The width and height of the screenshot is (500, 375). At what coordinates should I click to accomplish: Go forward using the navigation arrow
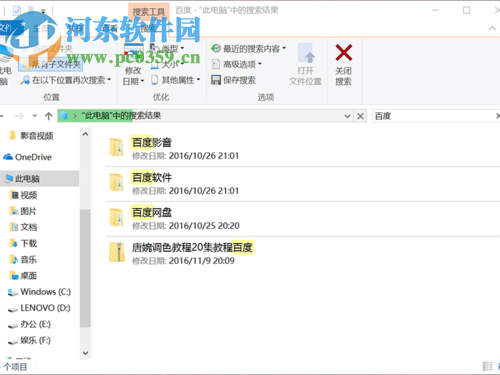coord(19,116)
